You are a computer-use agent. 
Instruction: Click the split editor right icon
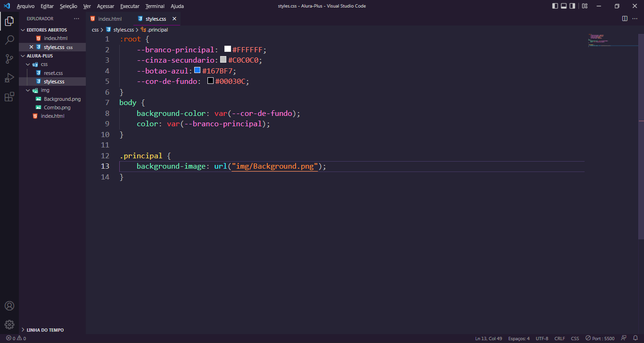click(625, 19)
